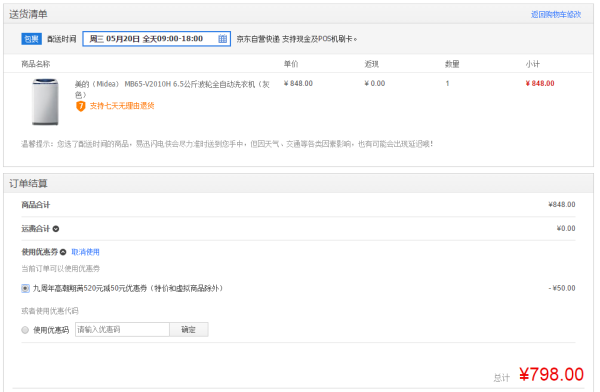
Task: Click the 商品名称 column header
Action: pyautogui.click(x=36, y=64)
